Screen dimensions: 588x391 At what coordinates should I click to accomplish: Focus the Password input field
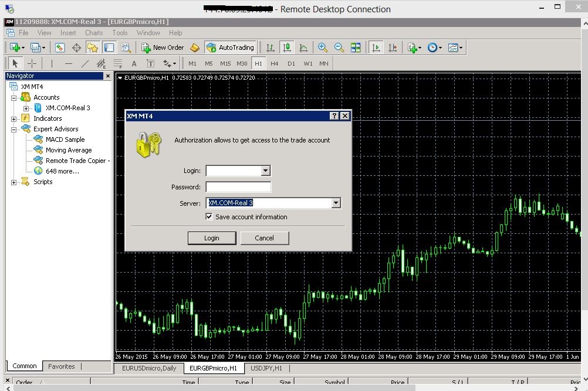238,187
